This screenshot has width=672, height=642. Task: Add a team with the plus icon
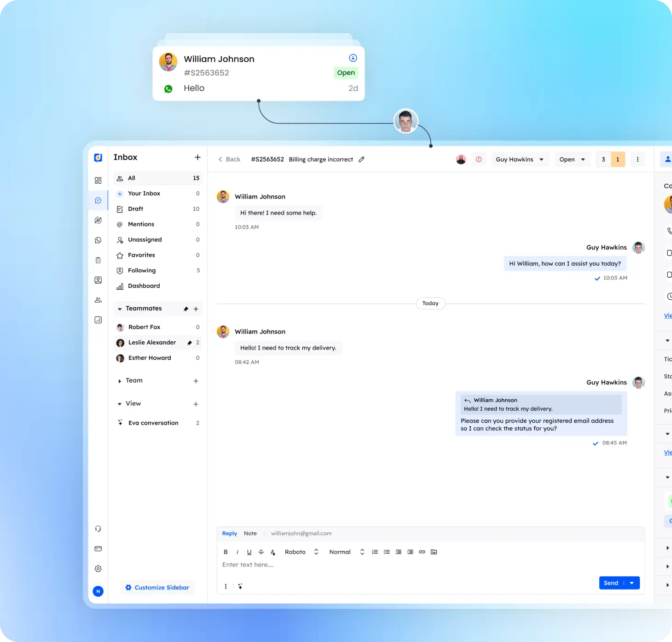(196, 381)
